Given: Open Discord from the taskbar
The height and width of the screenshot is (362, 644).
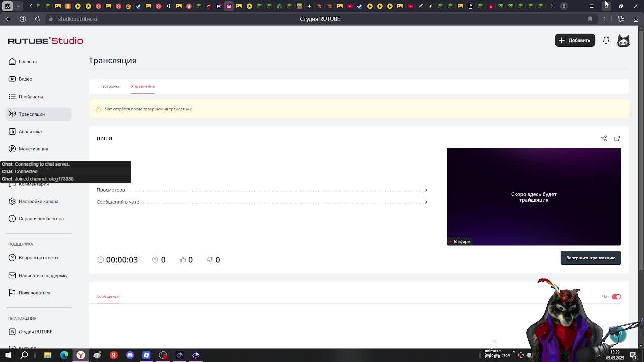Looking at the screenshot, I should click(130, 355).
